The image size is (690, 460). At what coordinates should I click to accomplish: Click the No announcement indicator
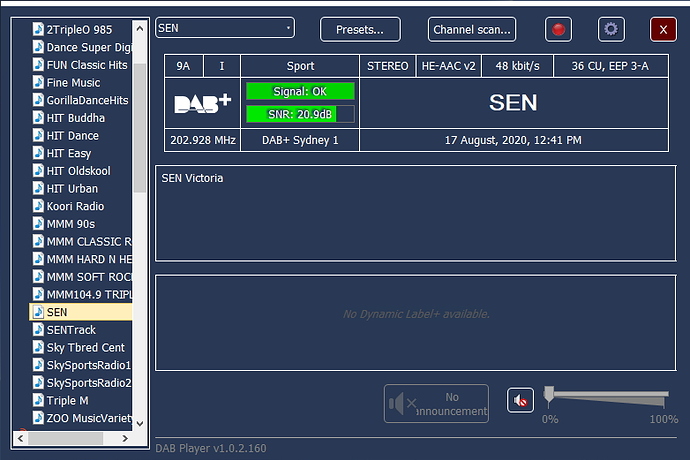tap(436, 404)
